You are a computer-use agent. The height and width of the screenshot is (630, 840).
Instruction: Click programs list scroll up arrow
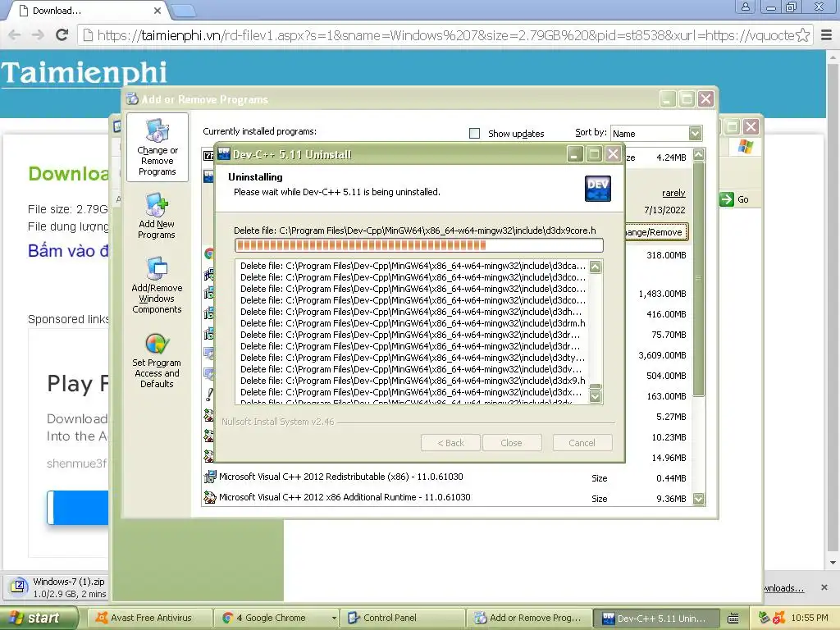point(699,155)
